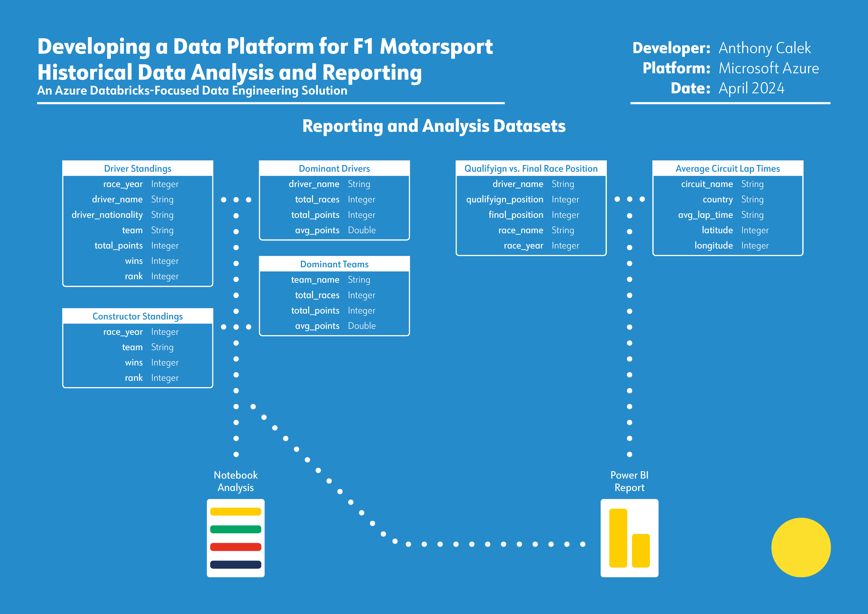This screenshot has width=868, height=614.
Task: Click driver_name field in Qualifyign table
Action: (518, 184)
